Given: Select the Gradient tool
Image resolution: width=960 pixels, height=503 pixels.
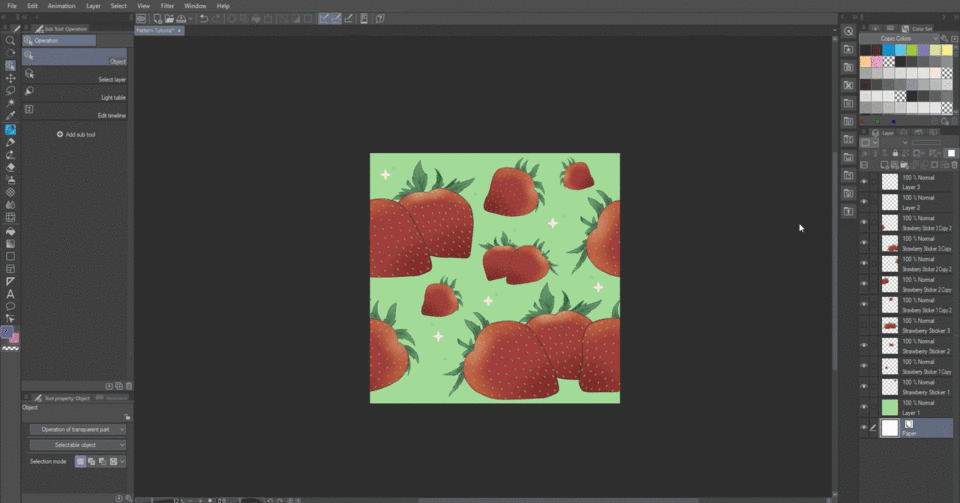Looking at the screenshot, I should pyautogui.click(x=10, y=244).
